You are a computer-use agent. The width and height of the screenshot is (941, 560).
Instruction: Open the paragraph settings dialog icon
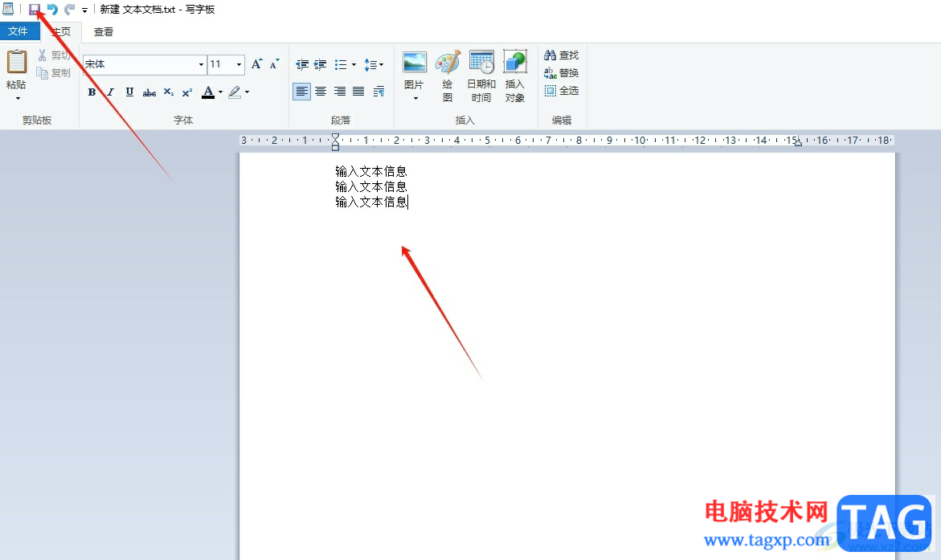(378, 92)
